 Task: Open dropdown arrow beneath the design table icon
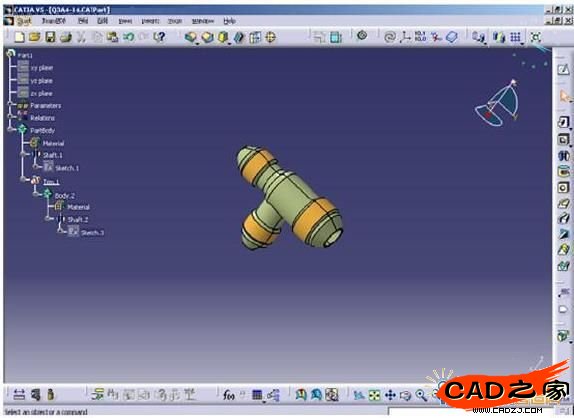(264, 402)
